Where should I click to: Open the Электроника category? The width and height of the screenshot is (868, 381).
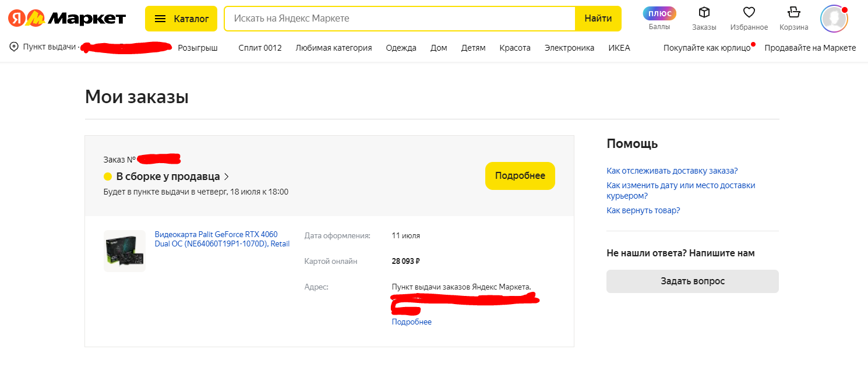pos(569,48)
